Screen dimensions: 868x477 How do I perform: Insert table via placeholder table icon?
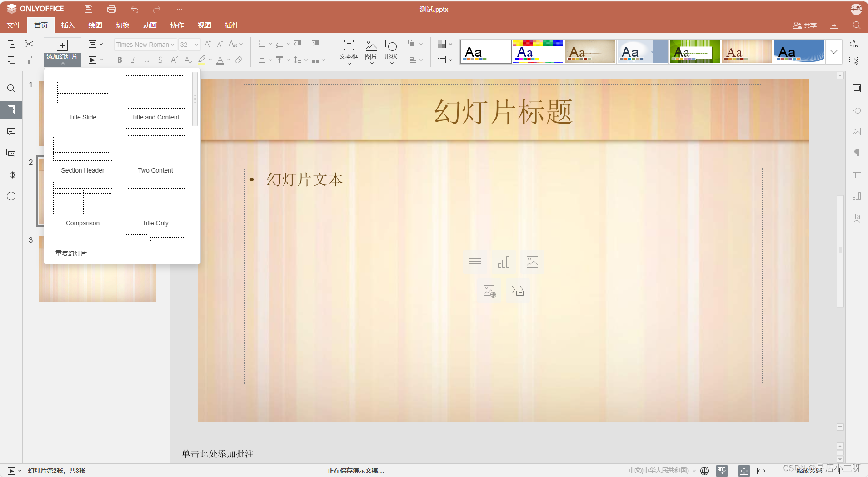point(475,262)
